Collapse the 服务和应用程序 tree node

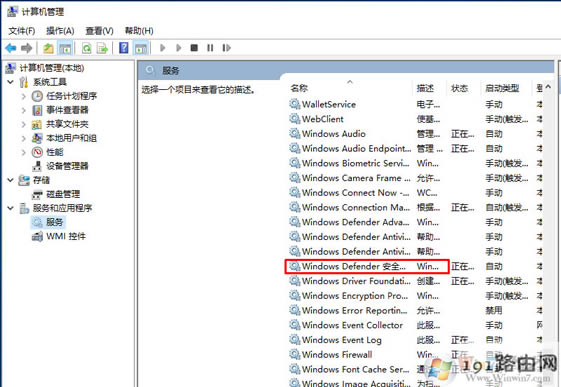click(11, 208)
